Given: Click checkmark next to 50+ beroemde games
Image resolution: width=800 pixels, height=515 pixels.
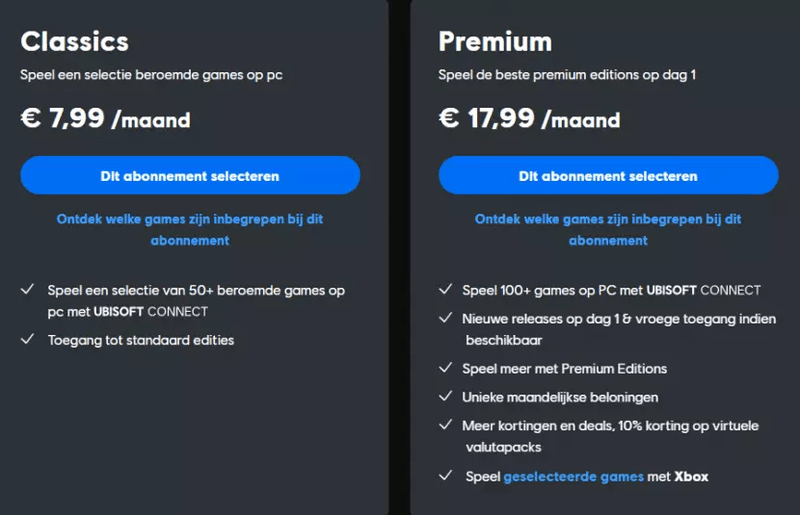Looking at the screenshot, I should click(28, 290).
